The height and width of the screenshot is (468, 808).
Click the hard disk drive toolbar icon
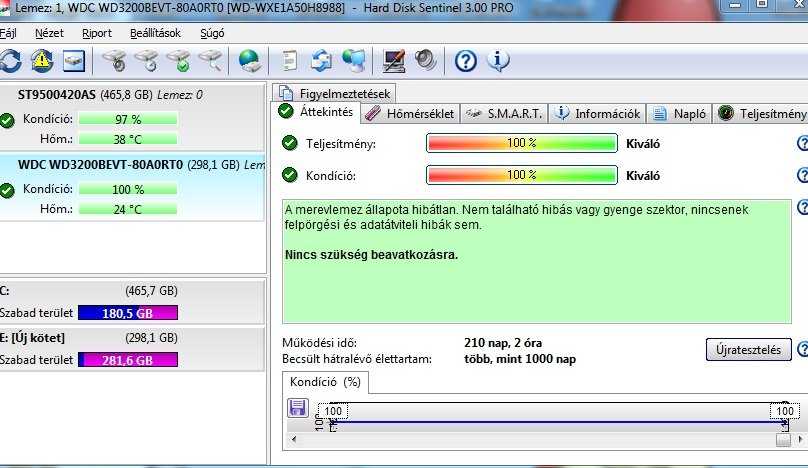(74, 61)
